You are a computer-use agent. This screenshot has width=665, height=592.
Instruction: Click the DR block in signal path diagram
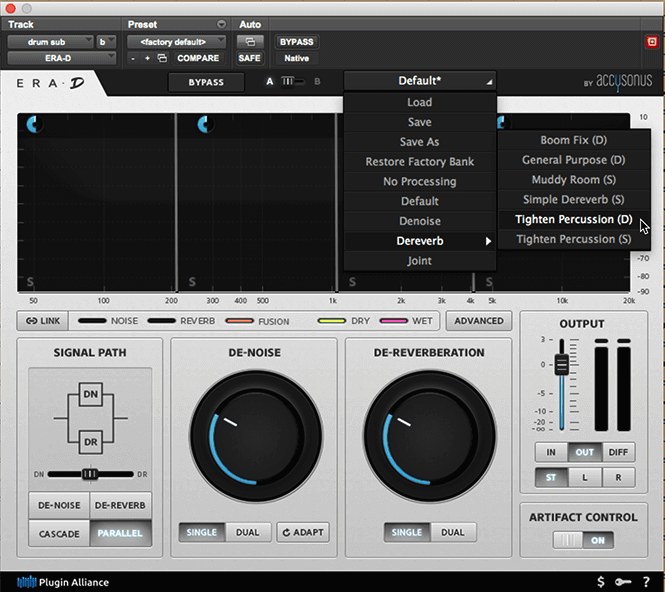click(x=90, y=442)
